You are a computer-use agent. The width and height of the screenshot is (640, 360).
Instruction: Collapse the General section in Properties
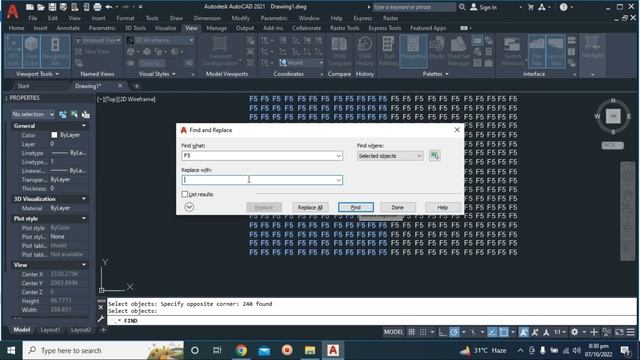(x=84, y=126)
